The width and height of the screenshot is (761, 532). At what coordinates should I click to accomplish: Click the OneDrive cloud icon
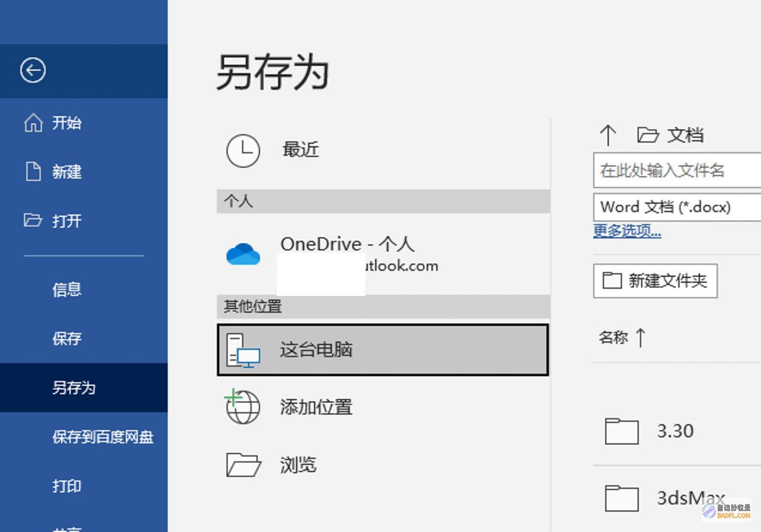point(243,254)
